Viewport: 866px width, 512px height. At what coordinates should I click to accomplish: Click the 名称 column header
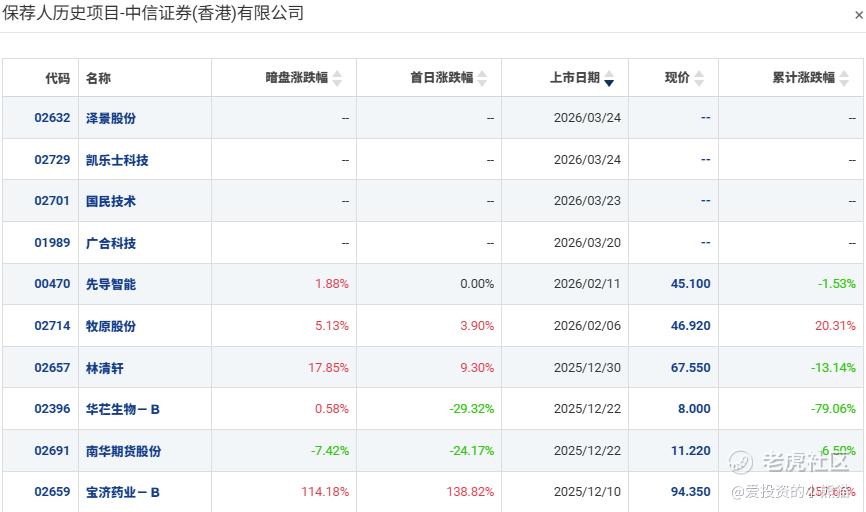point(98,78)
